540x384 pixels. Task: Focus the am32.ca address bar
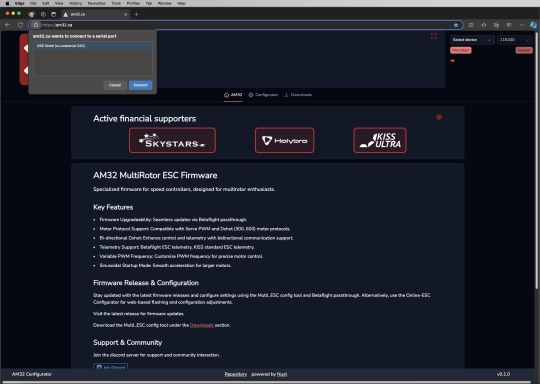point(246,25)
